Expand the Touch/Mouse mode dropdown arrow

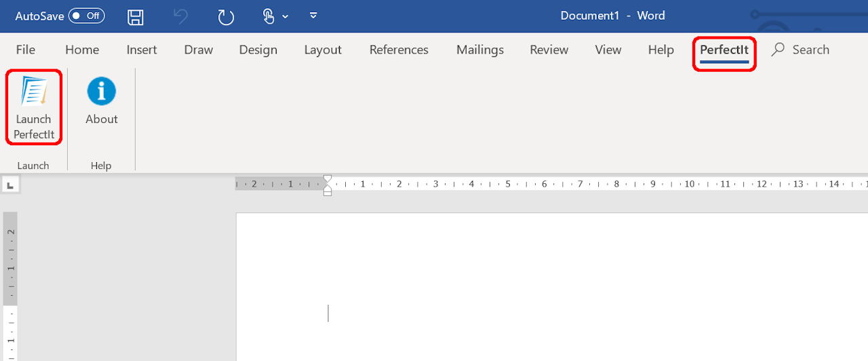click(285, 16)
